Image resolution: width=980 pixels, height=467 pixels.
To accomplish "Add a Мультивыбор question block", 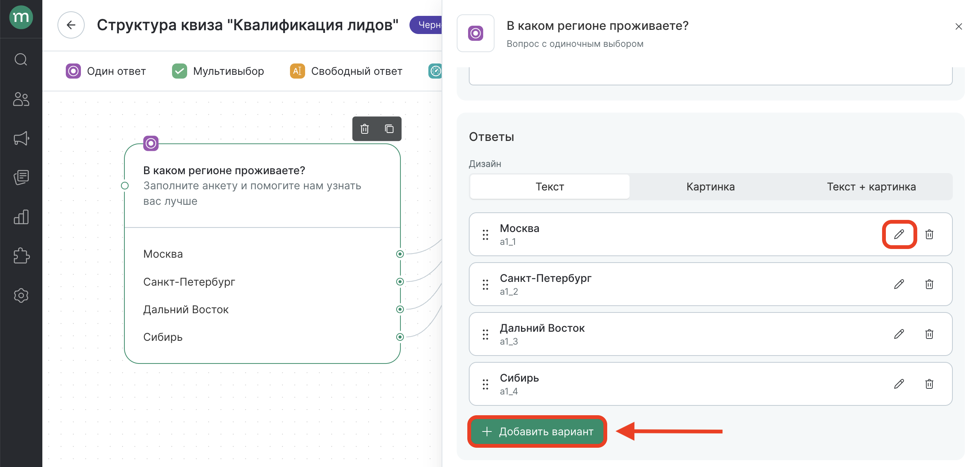I will click(218, 71).
